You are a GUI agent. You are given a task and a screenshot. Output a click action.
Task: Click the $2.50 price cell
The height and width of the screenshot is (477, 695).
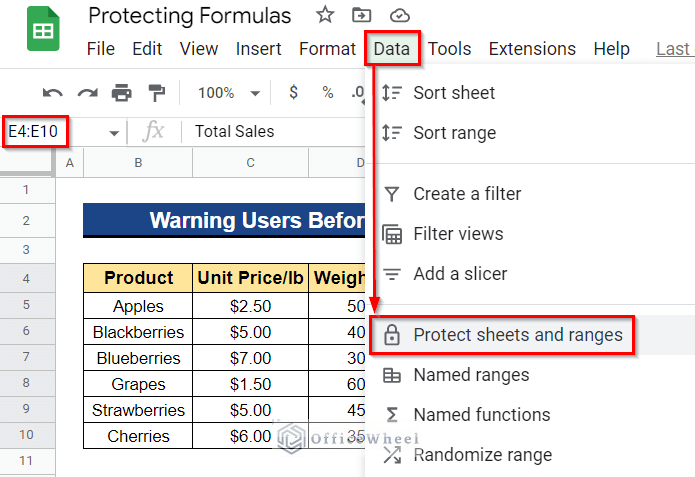[250, 306]
